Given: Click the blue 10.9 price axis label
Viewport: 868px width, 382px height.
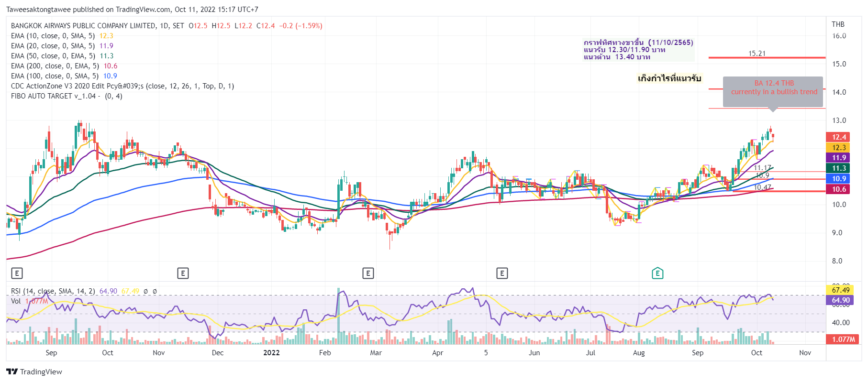Looking at the screenshot, I should [x=838, y=179].
